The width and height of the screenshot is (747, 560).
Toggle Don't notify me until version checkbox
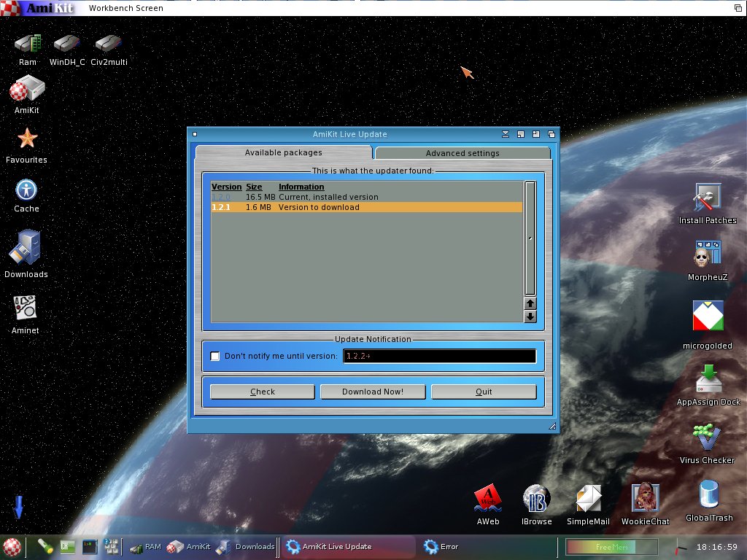215,356
